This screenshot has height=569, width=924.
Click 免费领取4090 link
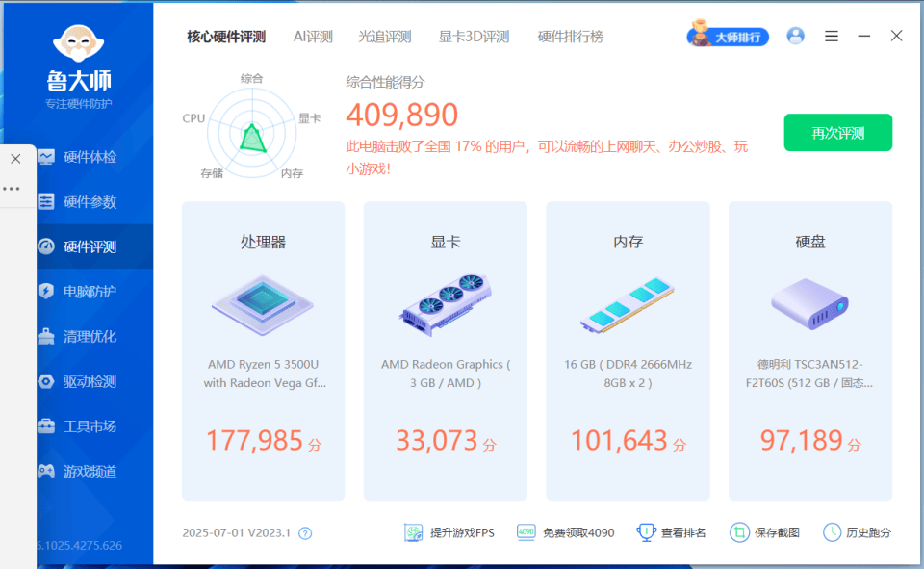[x=566, y=532]
